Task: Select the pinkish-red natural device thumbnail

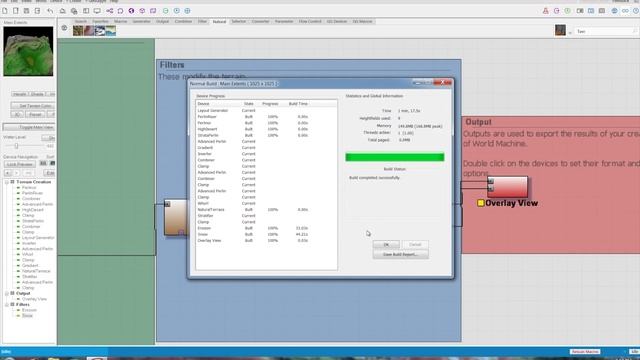Action: click(89, 31)
